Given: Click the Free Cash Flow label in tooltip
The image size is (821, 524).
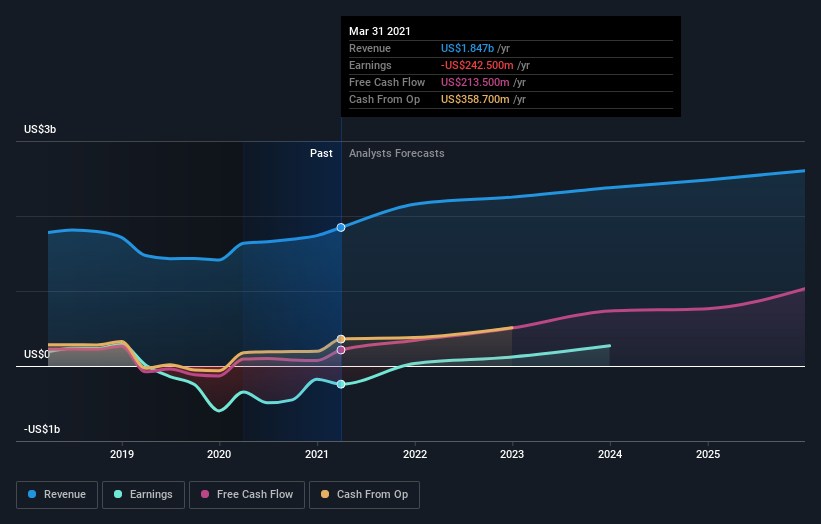Looking at the screenshot, I should 387,82.
